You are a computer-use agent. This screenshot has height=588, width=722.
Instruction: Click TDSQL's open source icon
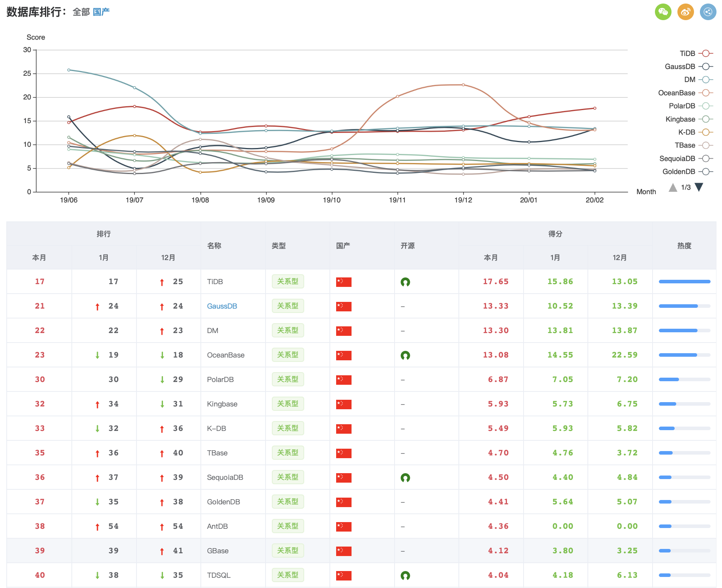[x=405, y=575]
